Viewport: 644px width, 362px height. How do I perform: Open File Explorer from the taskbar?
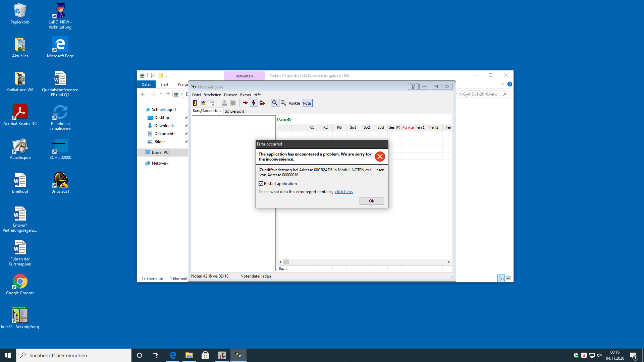[189, 355]
